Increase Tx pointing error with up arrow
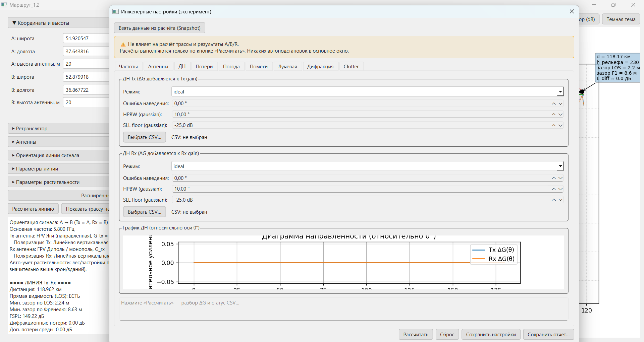The height and width of the screenshot is (342, 644). pos(553,104)
